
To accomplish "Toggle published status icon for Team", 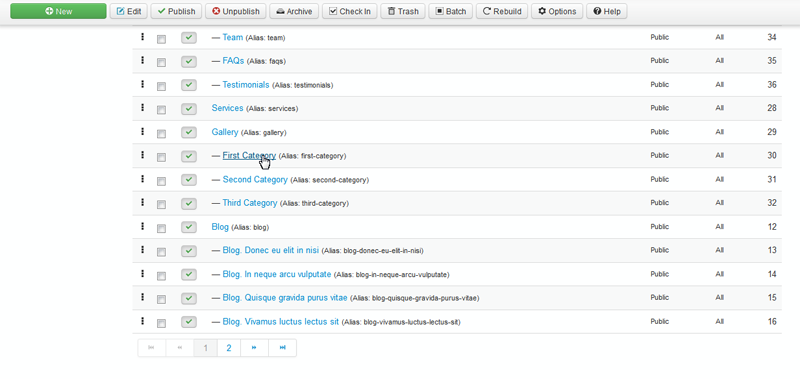I will tap(189, 38).
